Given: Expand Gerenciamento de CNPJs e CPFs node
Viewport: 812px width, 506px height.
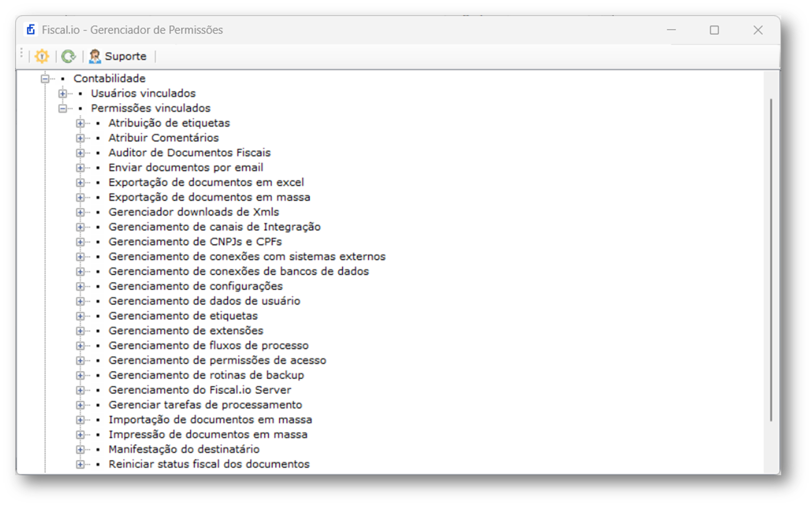Looking at the screenshot, I should coord(80,242).
